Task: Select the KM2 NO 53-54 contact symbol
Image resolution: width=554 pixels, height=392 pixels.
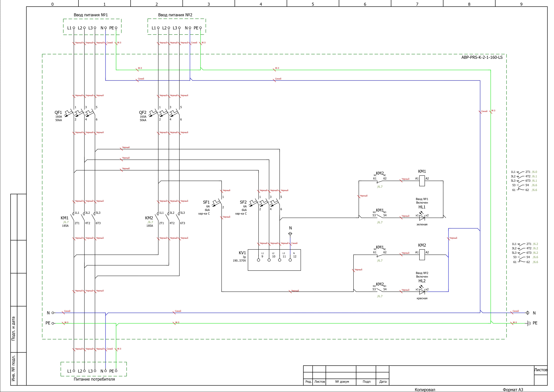Action: (380, 290)
